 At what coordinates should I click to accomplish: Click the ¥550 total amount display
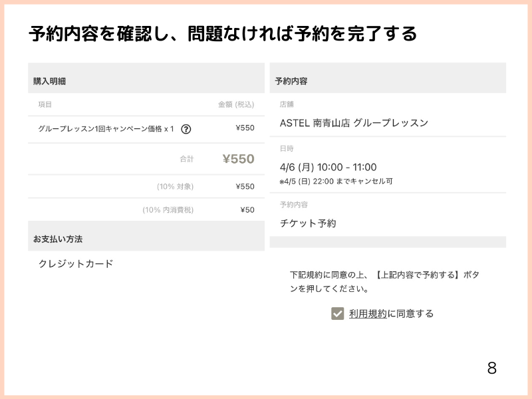click(x=237, y=159)
